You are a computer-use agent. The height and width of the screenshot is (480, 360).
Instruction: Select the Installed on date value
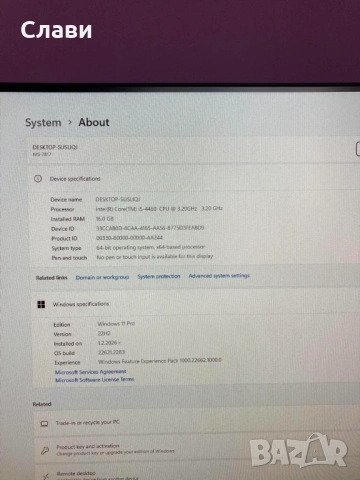pos(109,343)
